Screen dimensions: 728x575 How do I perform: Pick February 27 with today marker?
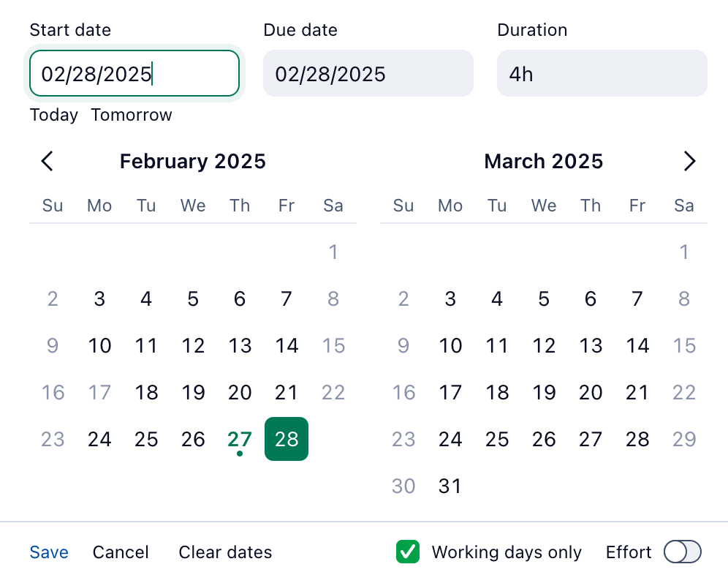(x=240, y=439)
